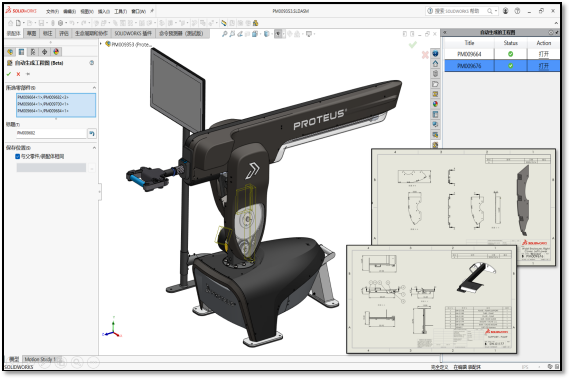This screenshot has width=571, height=380.
Task: Switch to the 草图 tab
Action: pyautogui.click(x=32, y=33)
